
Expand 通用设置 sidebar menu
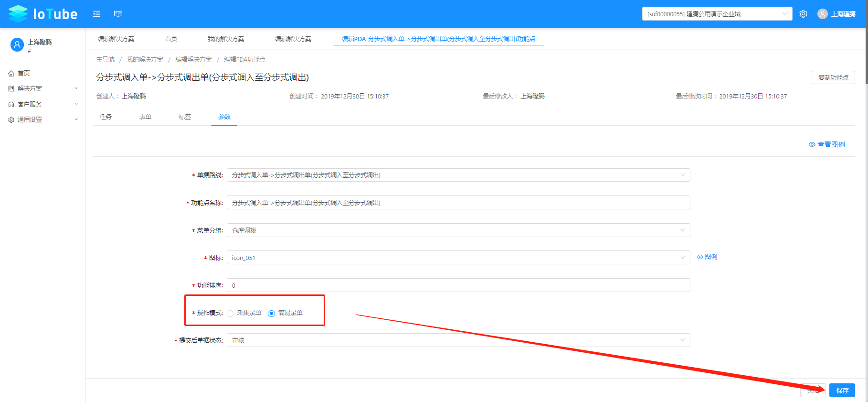tap(43, 120)
